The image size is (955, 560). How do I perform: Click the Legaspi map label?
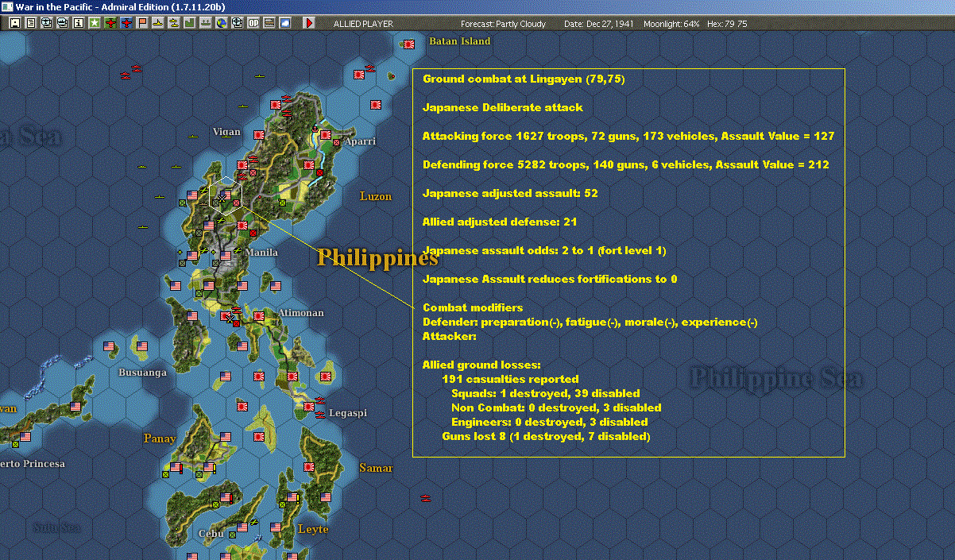[x=348, y=414]
